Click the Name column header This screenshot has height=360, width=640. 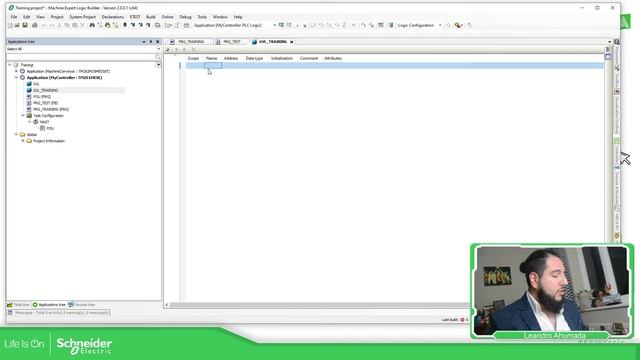[x=211, y=58]
